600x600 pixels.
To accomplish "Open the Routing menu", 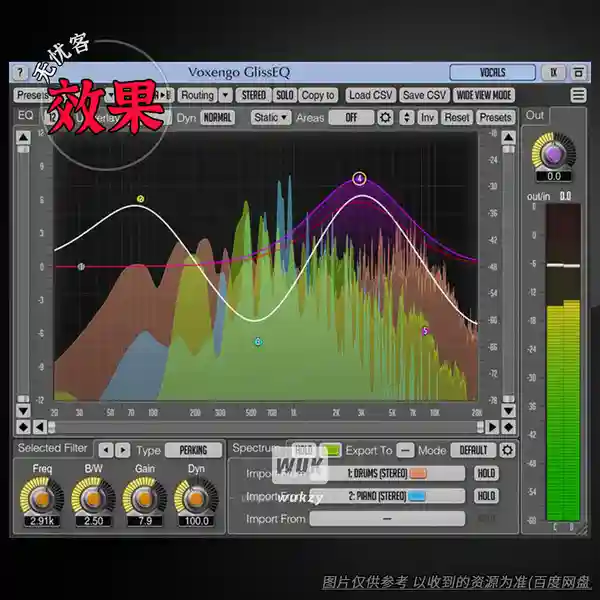I will pyautogui.click(x=197, y=95).
